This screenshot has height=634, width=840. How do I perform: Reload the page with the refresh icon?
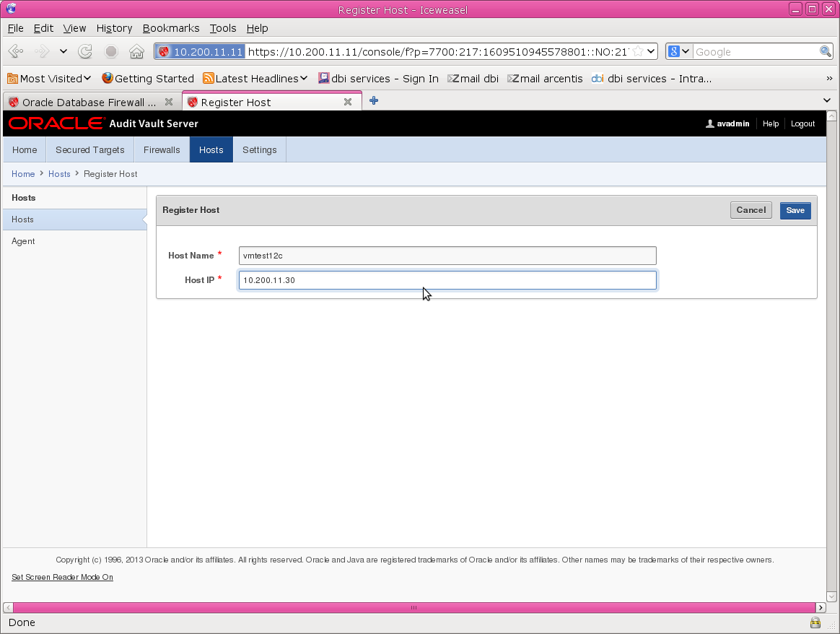[x=84, y=51]
